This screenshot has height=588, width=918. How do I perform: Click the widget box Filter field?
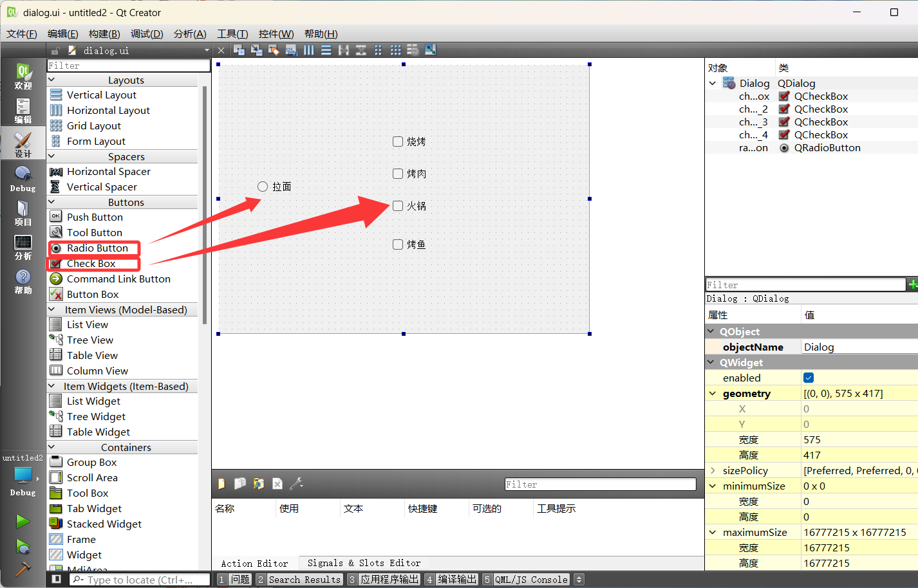[x=129, y=66]
